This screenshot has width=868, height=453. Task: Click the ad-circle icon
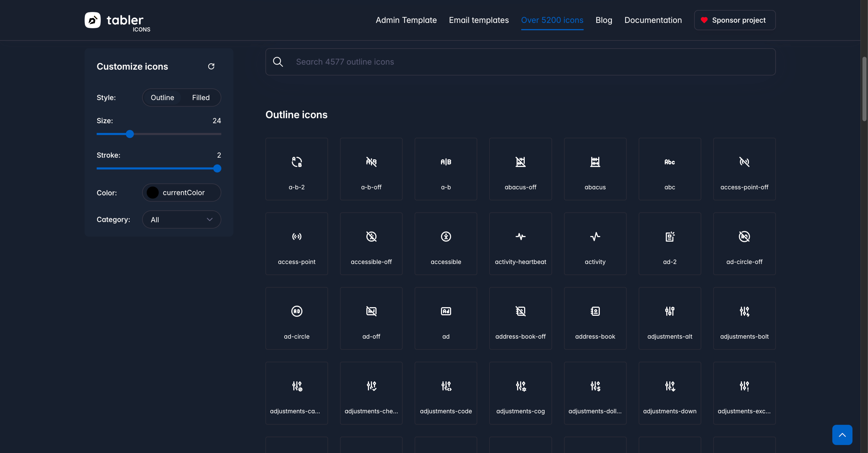point(297,318)
